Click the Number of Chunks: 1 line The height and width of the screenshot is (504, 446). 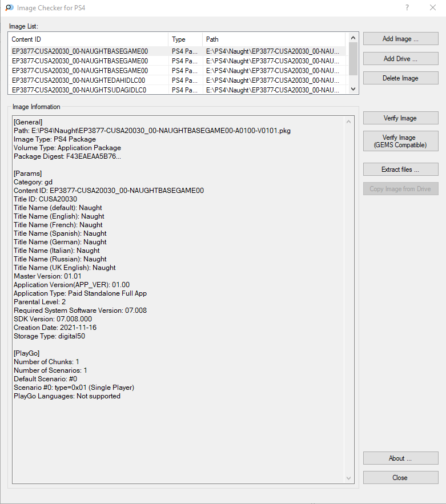(46, 362)
